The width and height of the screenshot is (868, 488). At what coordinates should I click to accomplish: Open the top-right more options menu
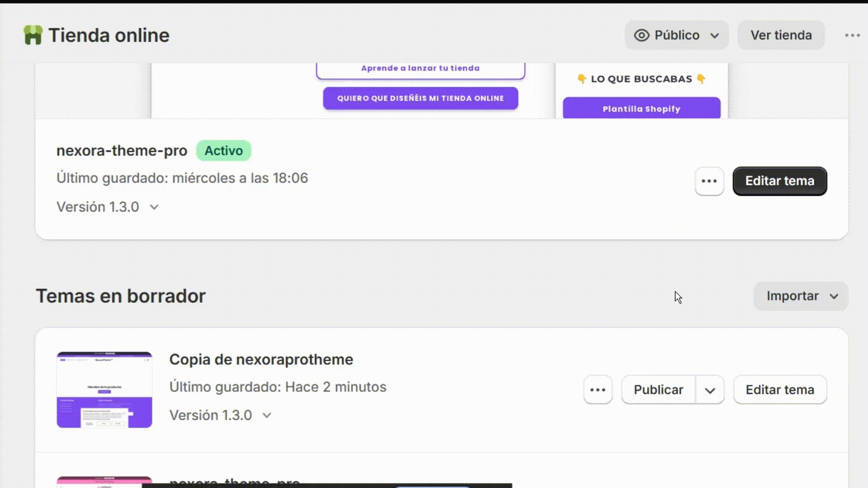(x=852, y=35)
